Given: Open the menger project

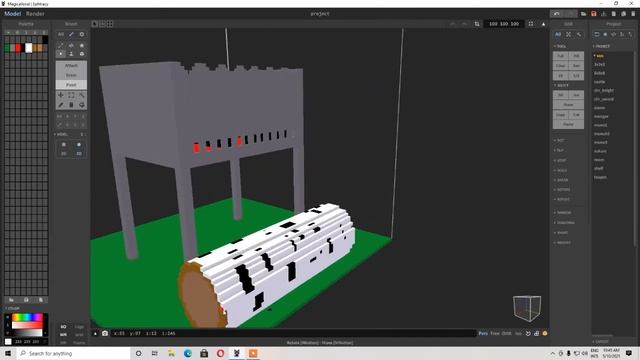Looking at the screenshot, I should coord(601,116).
